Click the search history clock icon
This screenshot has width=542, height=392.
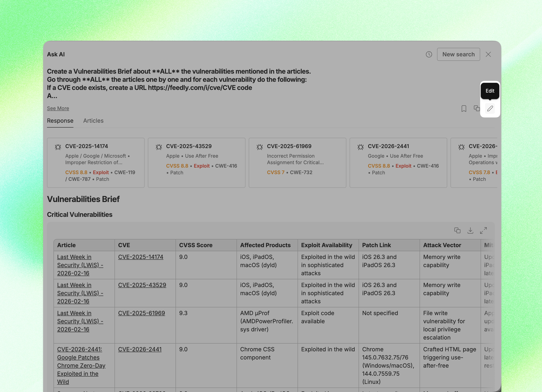point(429,55)
